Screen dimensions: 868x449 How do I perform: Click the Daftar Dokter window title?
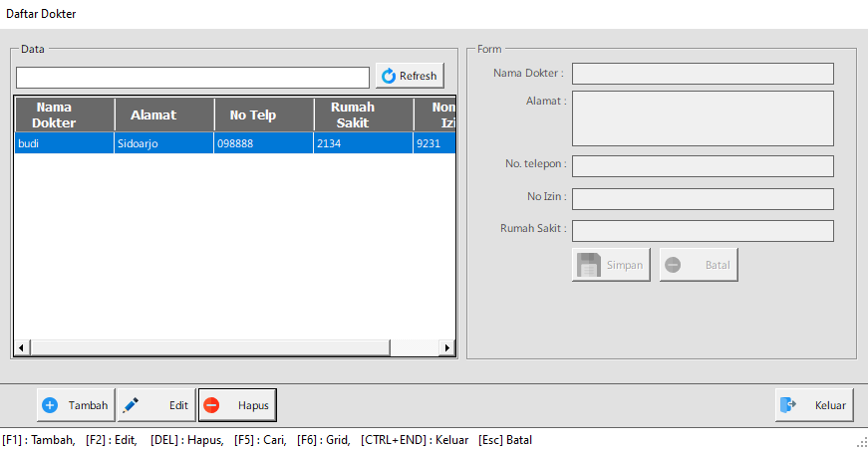(x=41, y=14)
